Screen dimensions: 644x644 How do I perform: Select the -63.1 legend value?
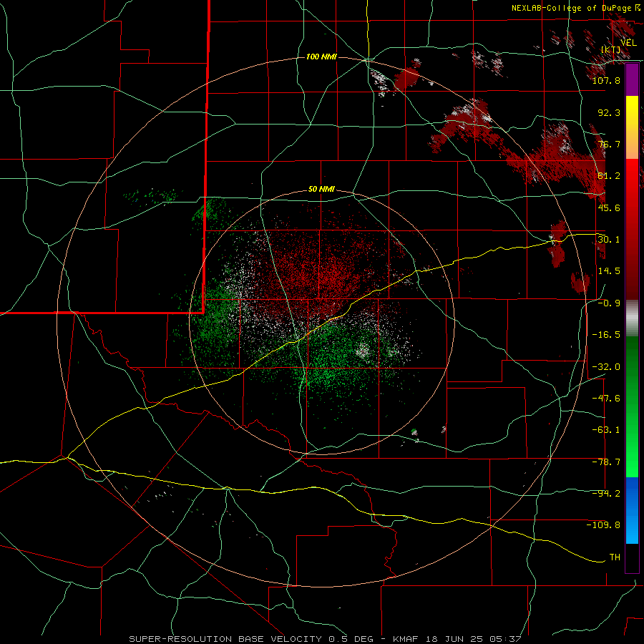point(606,430)
